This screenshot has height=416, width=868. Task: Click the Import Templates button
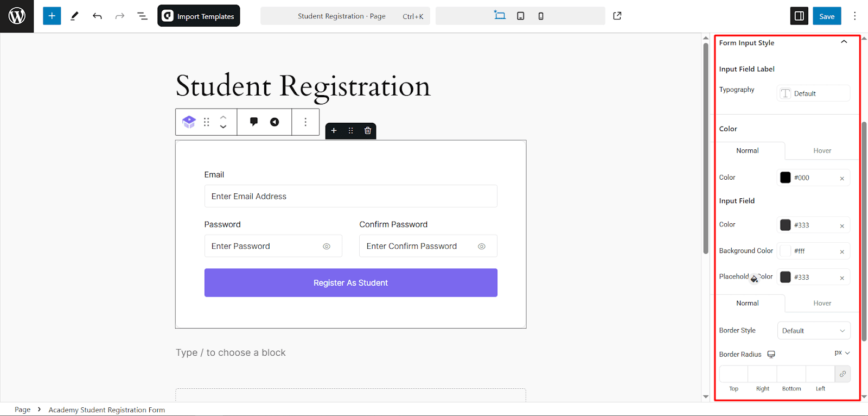199,16
